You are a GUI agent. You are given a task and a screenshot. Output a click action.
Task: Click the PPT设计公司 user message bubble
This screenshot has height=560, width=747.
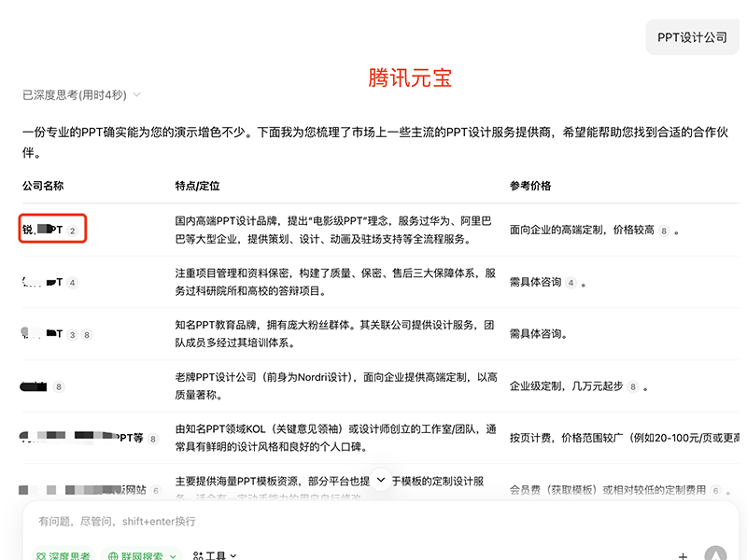(x=692, y=37)
